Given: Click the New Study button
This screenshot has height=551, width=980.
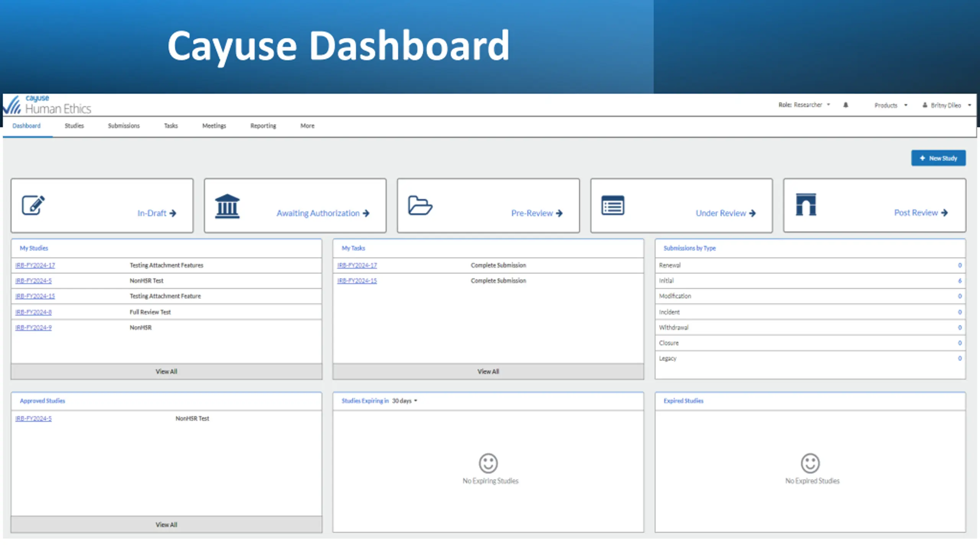Looking at the screenshot, I should tap(938, 158).
